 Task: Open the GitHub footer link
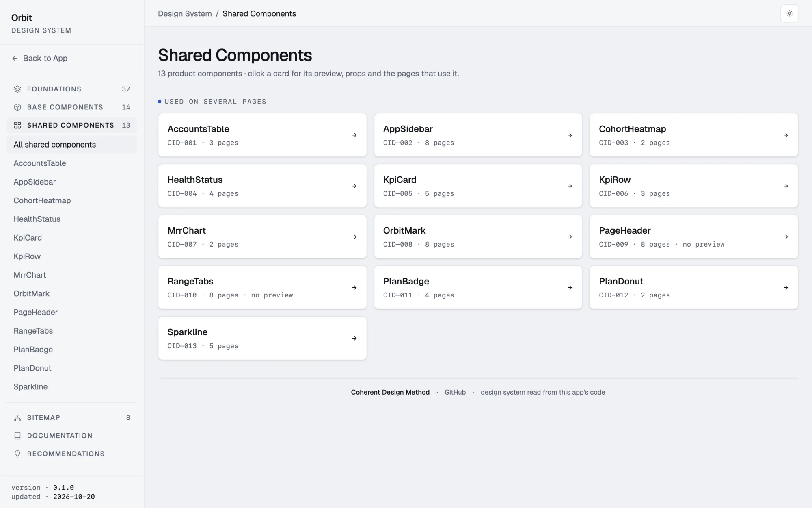455,392
